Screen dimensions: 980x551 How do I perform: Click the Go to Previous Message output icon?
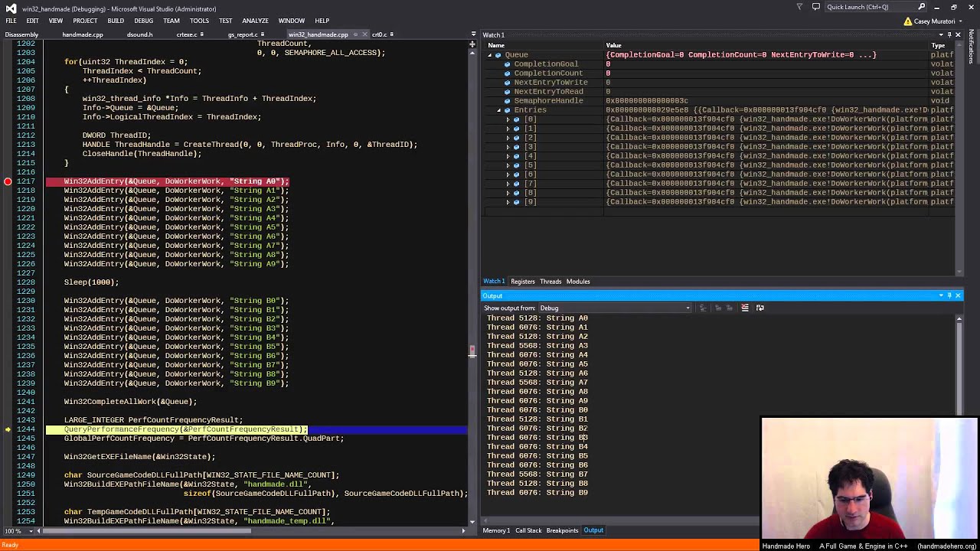tap(718, 308)
